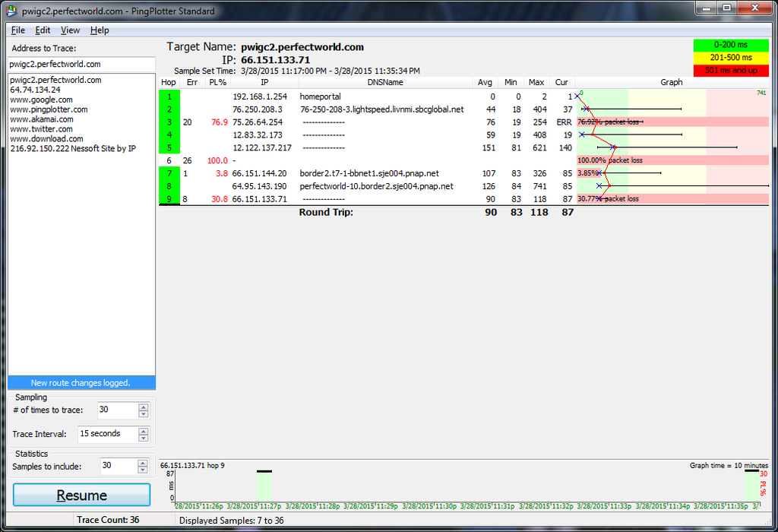This screenshot has width=778, height=532.
Task: Click IP 75.26.64.254 in hop 3 row
Action: [x=258, y=122]
